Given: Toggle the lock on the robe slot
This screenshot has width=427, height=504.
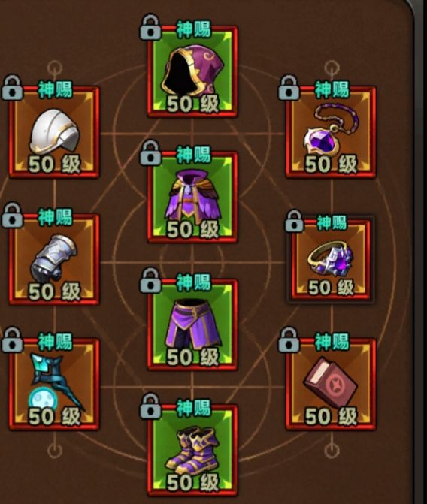Looking at the screenshot, I should [150, 153].
